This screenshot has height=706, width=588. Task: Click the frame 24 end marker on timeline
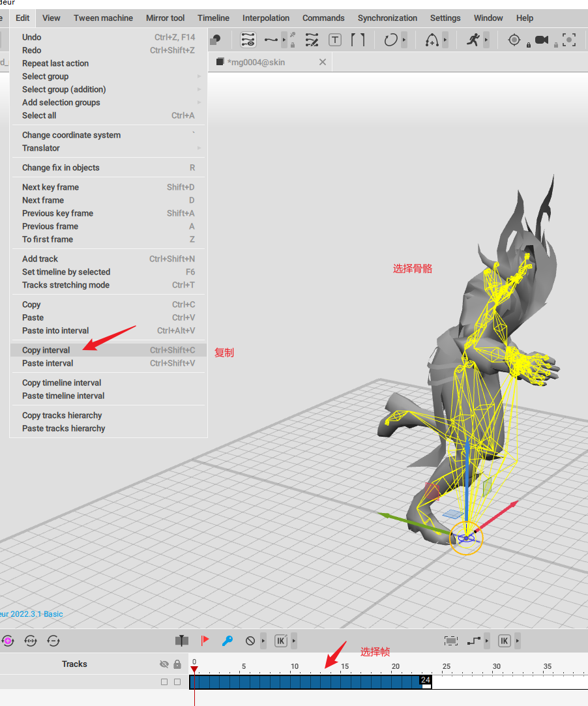coord(426,681)
